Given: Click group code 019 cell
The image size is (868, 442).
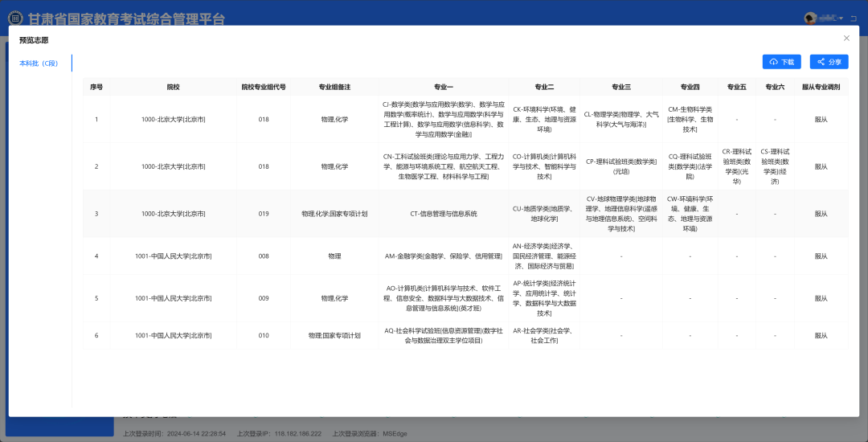Looking at the screenshot, I should pos(264,214).
